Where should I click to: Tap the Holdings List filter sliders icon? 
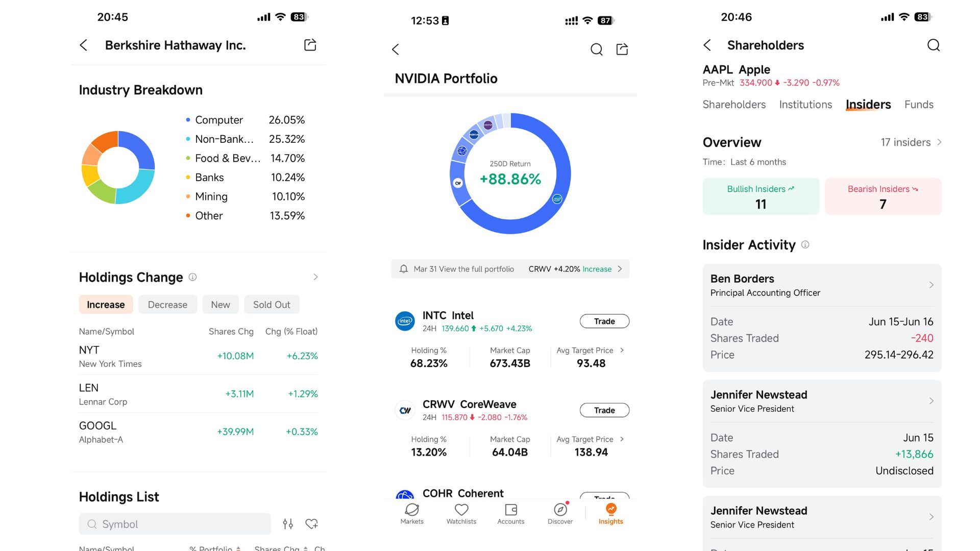coord(288,524)
